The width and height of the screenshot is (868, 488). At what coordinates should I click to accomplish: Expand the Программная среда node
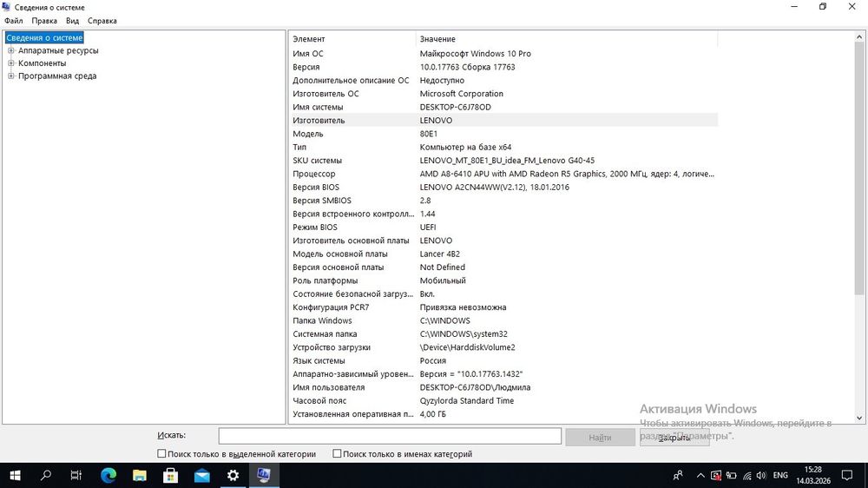click(11, 76)
